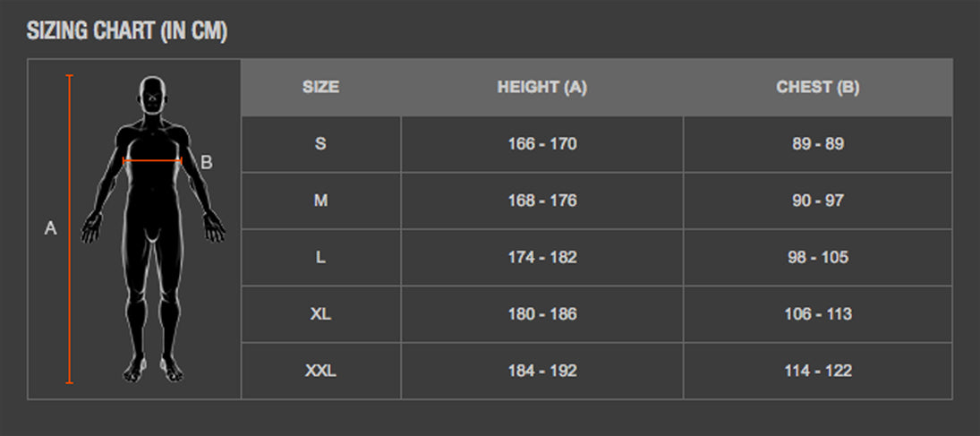Image resolution: width=980 pixels, height=436 pixels.
Task: Click the 174 - 182 height value
Action: (541, 258)
